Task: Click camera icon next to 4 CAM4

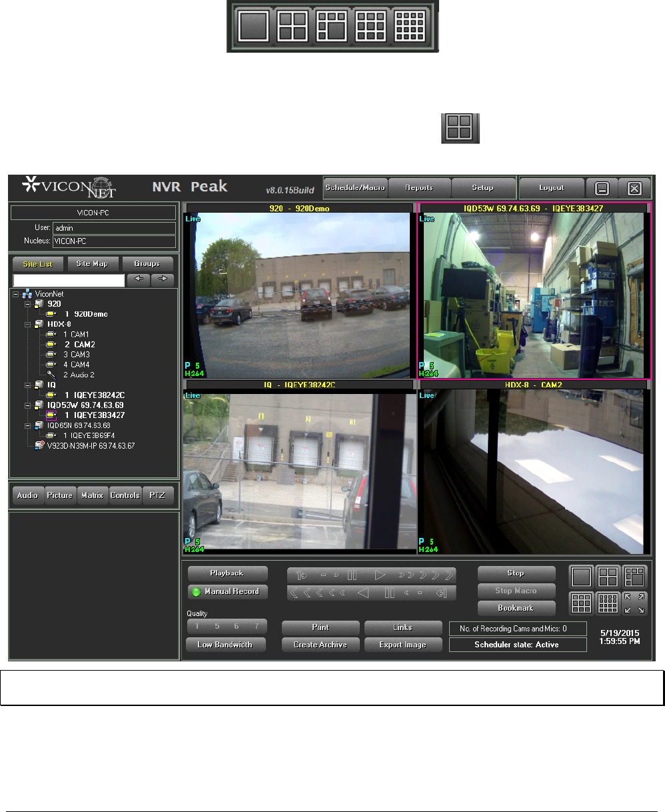Action: (51, 365)
